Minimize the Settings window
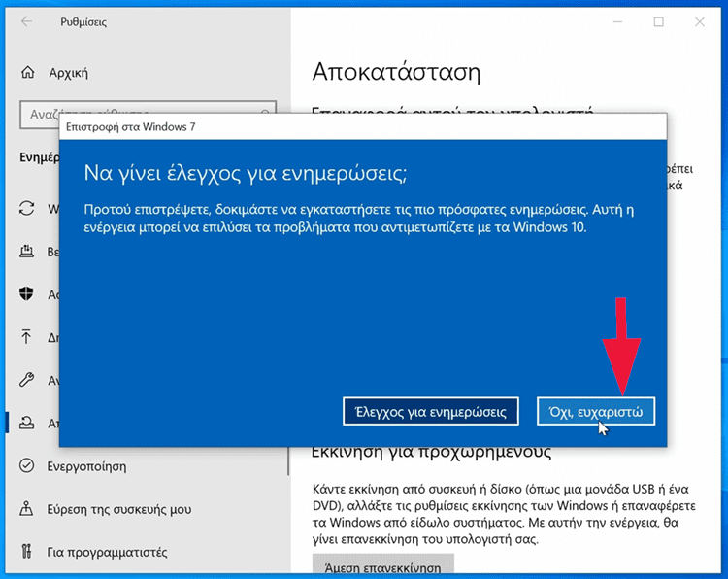This screenshot has height=579, width=728. pyautogui.click(x=617, y=21)
